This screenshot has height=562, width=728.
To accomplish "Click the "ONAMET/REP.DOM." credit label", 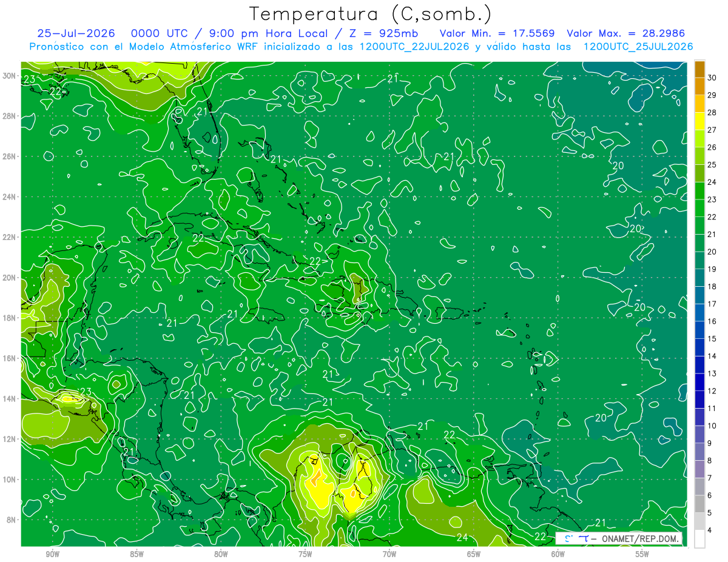I will (639, 539).
